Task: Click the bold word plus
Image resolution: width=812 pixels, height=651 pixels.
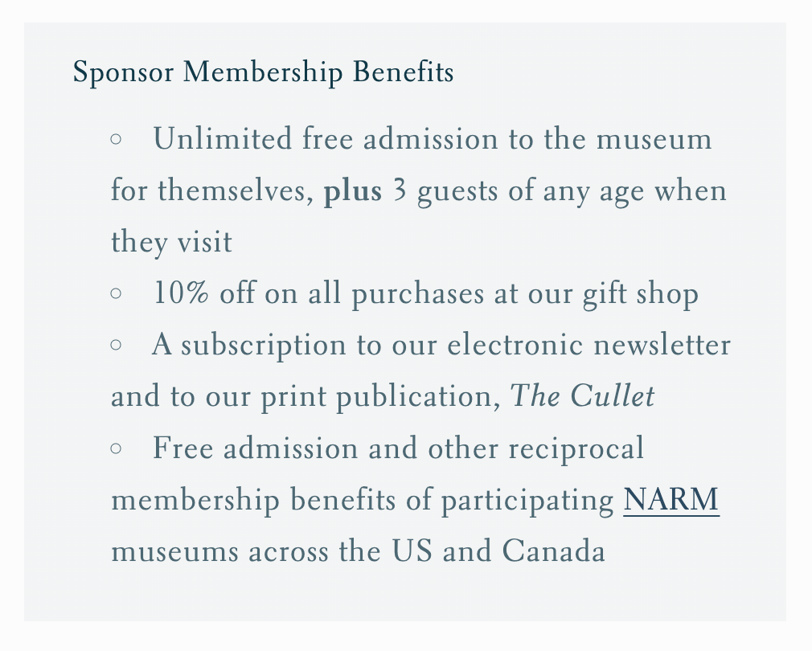Action: 352,192
